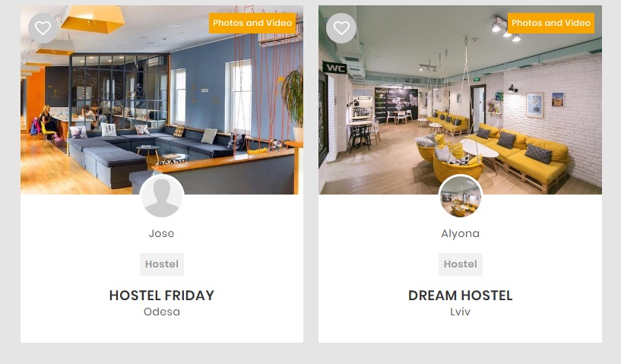Favorite Dream Hostel with the heart icon
Screen dimensions: 621x364
pos(341,28)
